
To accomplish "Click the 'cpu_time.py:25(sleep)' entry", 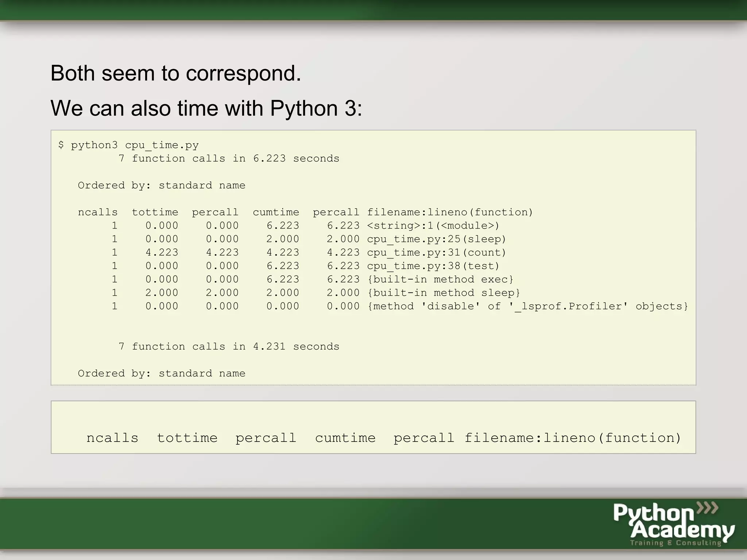I will pos(437,239).
